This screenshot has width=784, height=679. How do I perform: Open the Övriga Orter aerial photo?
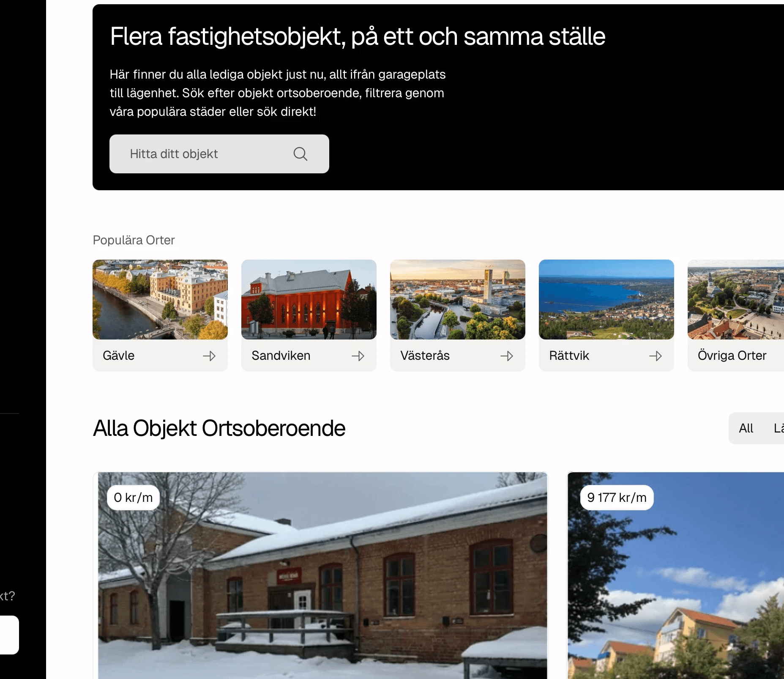coord(736,299)
